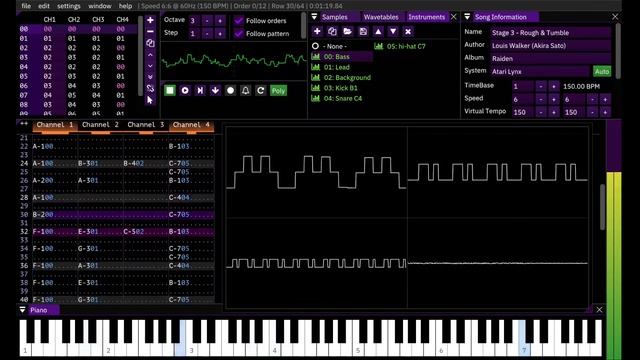
Task: Duplicate the selected order
Action: point(150,43)
